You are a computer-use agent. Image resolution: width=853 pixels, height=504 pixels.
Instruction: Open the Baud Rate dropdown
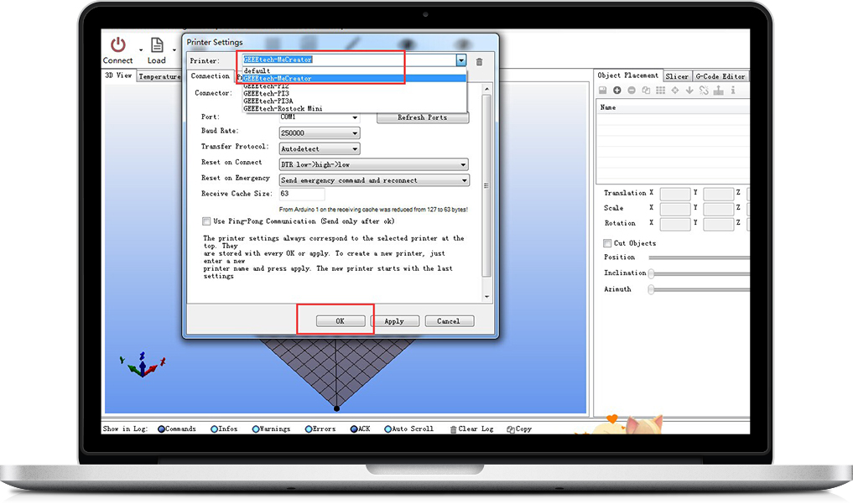coord(320,132)
